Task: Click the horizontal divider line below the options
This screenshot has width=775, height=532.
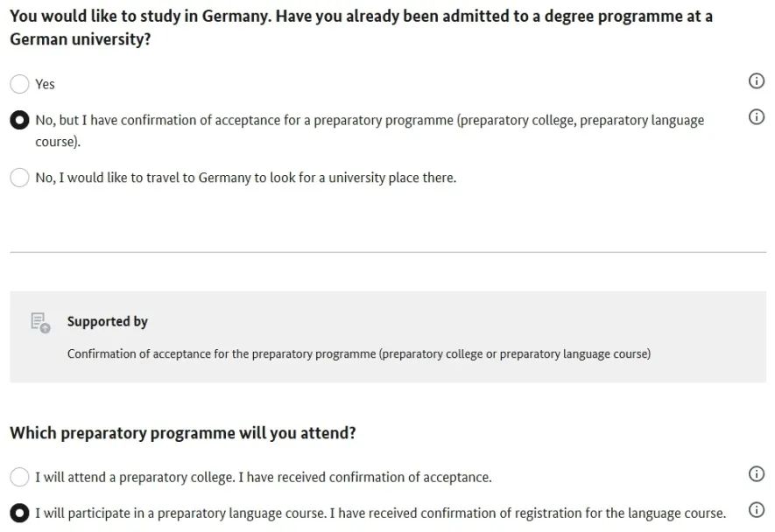Action: (388, 252)
